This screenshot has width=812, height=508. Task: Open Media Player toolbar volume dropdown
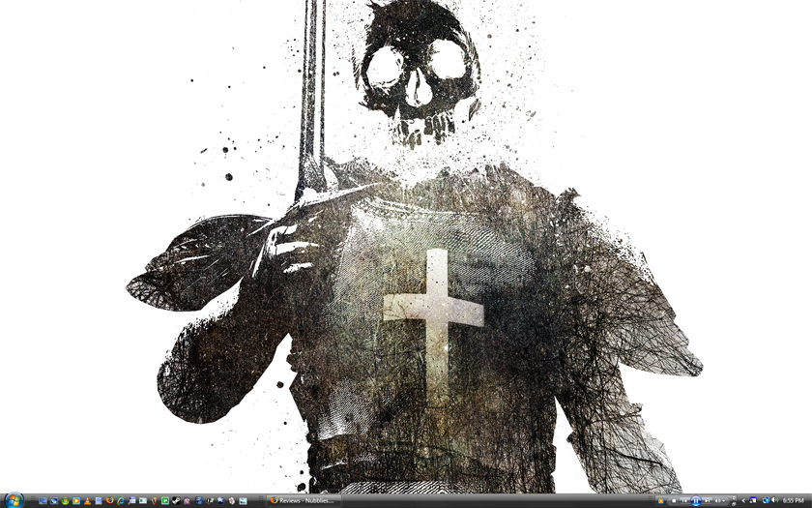tap(724, 501)
